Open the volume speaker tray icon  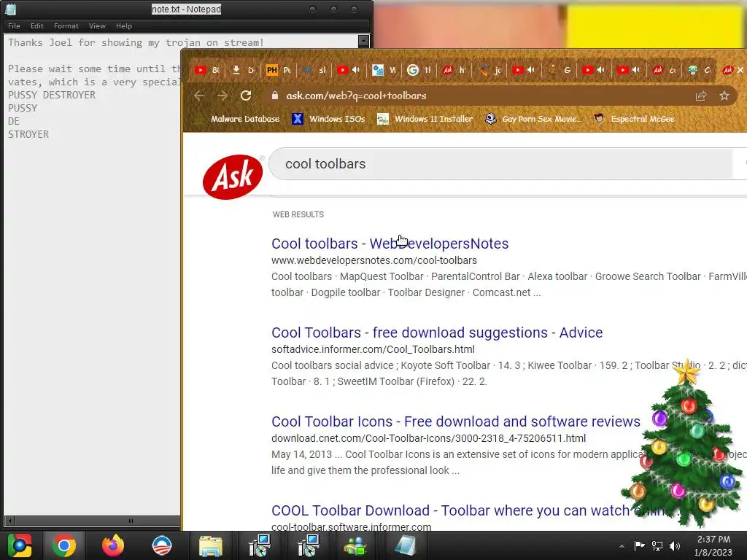(x=675, y=545)
